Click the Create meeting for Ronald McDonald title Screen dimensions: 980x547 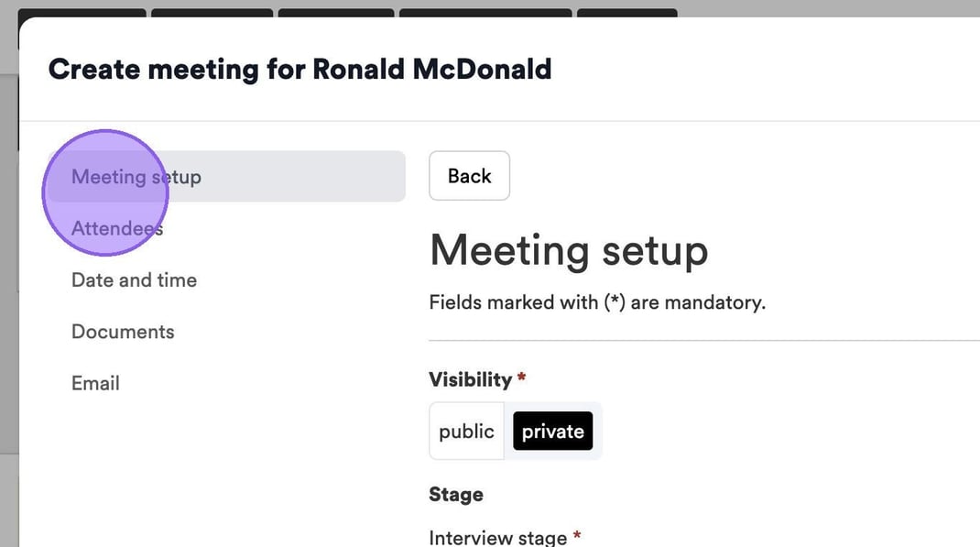coord(299,69)
